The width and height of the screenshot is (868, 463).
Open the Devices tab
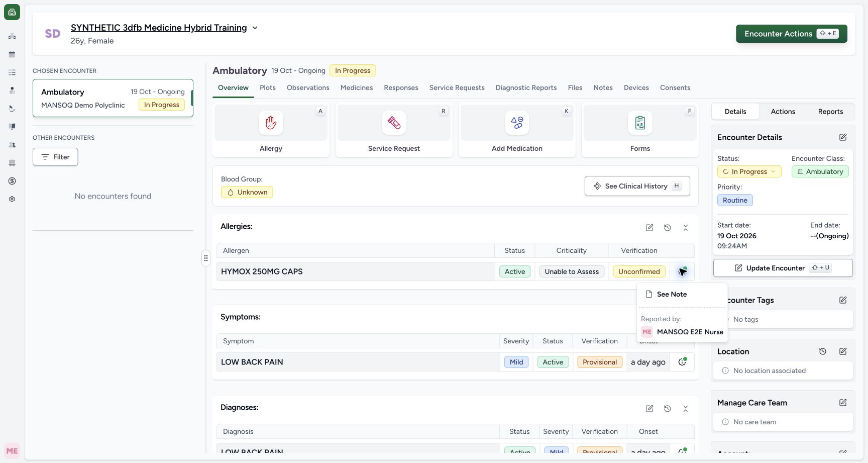point(636,87)
